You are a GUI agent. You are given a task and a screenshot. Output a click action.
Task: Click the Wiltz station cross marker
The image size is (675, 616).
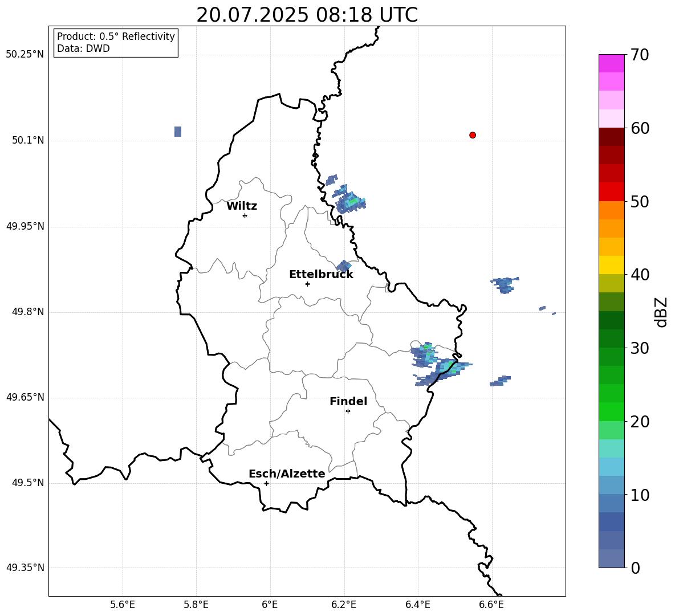(x=245, y=216)
